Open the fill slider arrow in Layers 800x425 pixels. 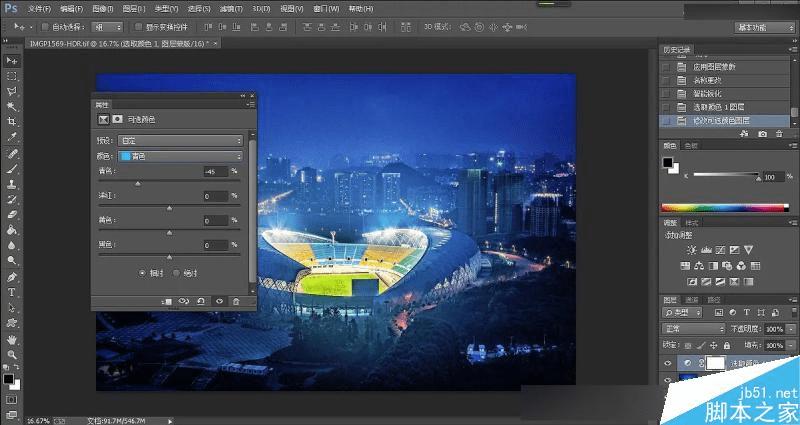(790, 345)
